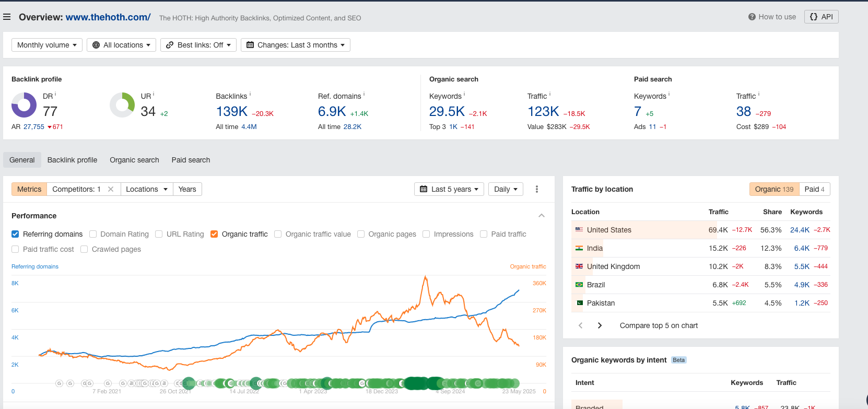868x409 pixels.
Task: Open India keywords 6.4K
Action: pyautogui.click(x=802, y=248)
